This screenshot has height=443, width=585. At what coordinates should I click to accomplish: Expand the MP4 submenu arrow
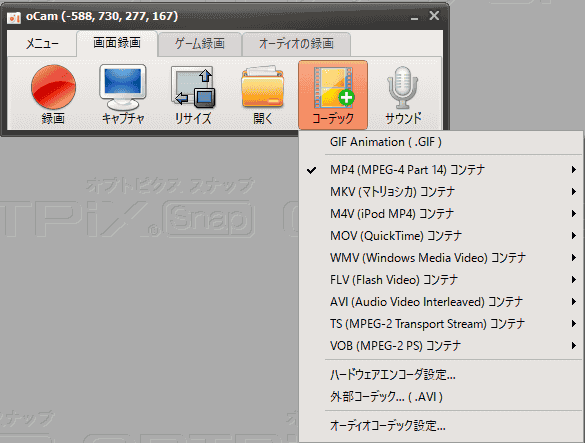573,170
